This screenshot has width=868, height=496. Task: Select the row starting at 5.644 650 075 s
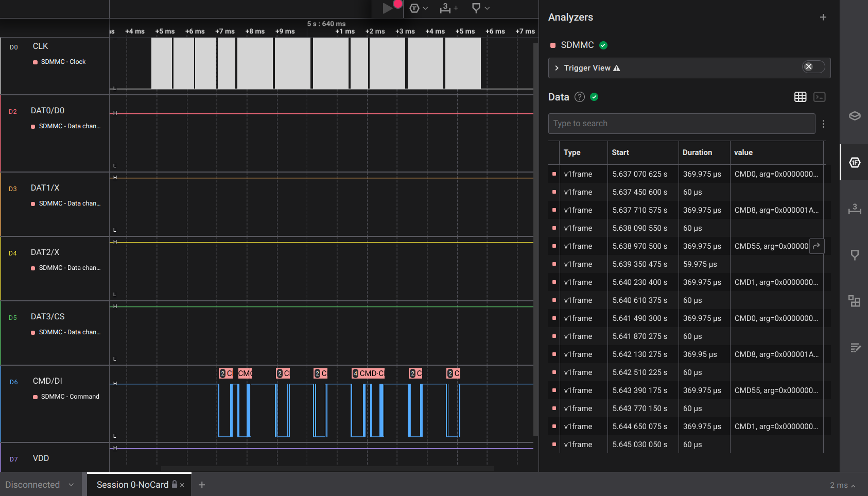coord(690,426)
